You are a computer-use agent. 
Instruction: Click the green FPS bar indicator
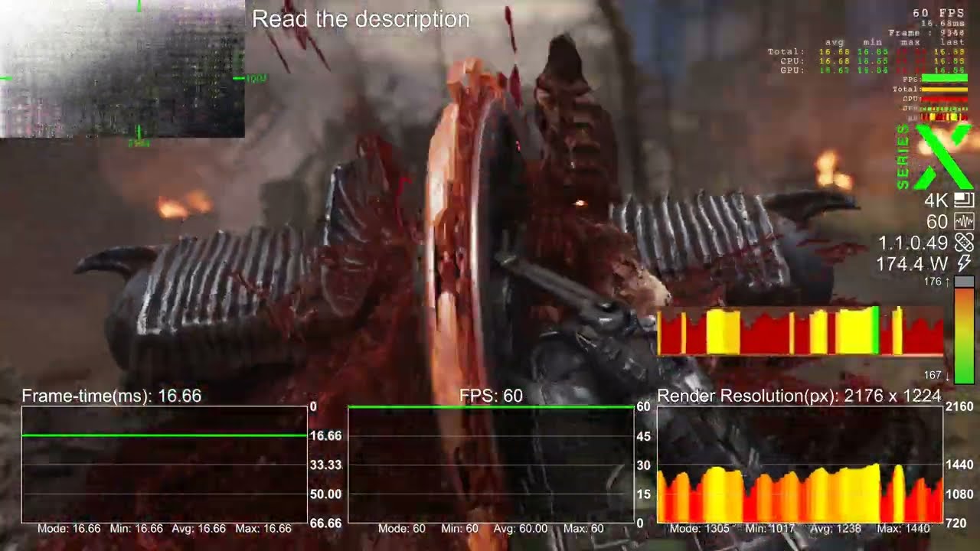click(945, 79)
